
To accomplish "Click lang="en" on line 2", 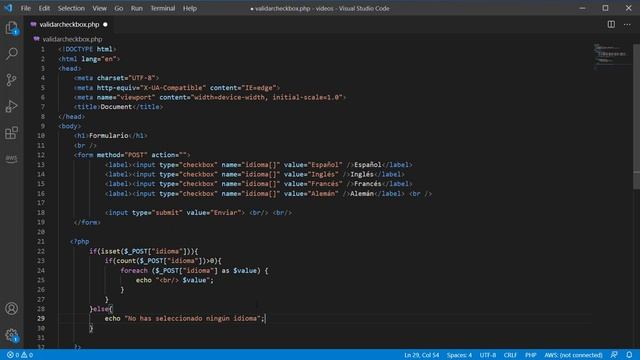I will pos(98,59).
